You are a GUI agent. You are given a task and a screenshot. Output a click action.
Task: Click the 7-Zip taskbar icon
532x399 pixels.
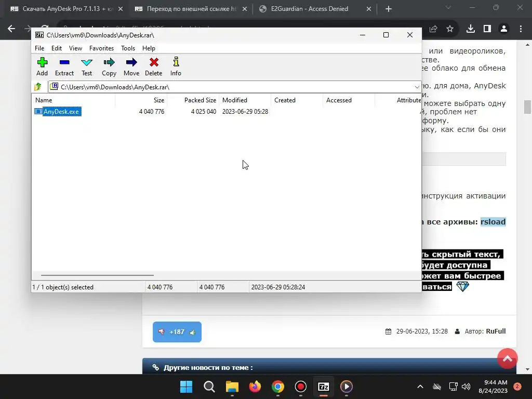[323, 387]
